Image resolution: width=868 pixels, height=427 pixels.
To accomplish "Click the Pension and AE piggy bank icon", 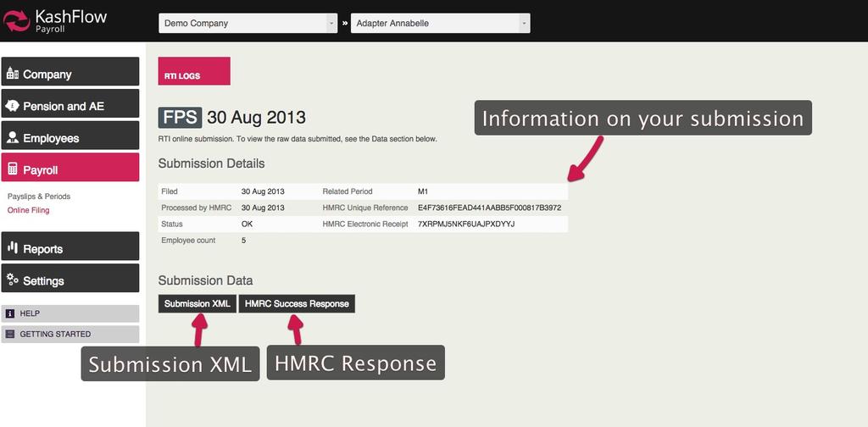I will click(13, 106).
